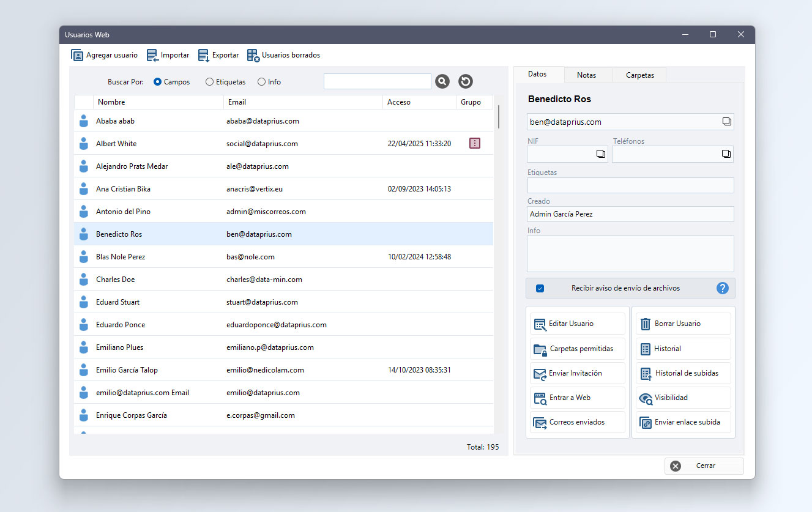This screenshot has width=812, height=512.
Task: Switch to the Carpetas tab
Action: 640,75
